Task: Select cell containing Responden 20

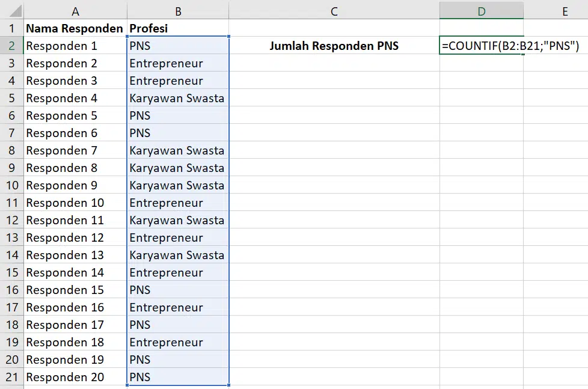Action: [x=75, y=376]
